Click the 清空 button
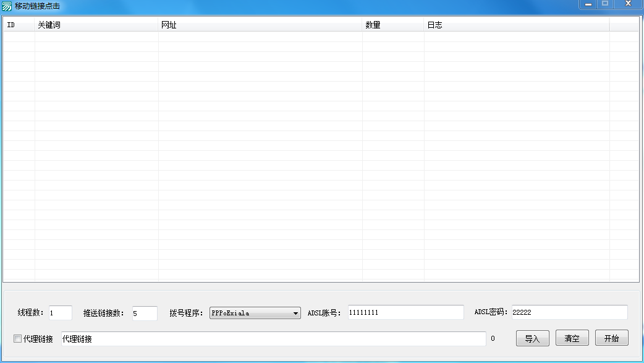 (x=572, y=339)
